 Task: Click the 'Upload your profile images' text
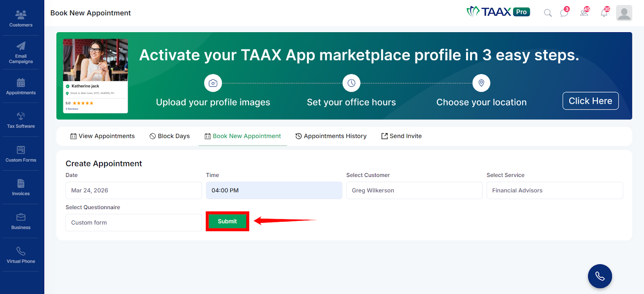pyautogui.click(x=213, y=102)
